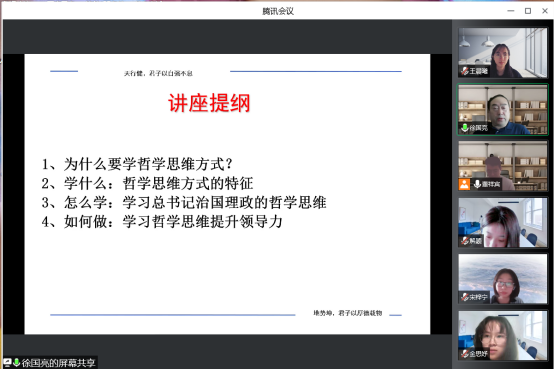Select 解题's video thumbnail
The height and width of the screenshot is (369, 554).
click(x=502, y=222)
